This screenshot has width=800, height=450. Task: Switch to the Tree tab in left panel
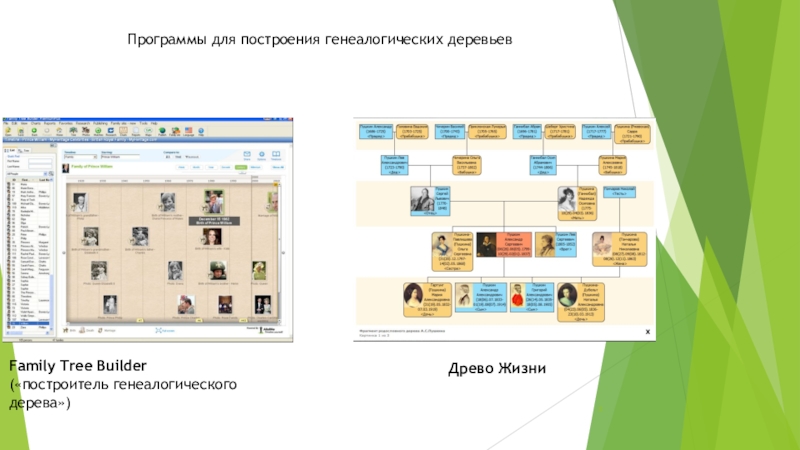click(24, 151)
